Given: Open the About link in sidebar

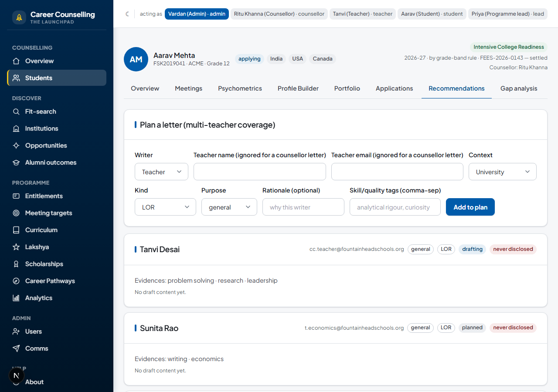Looking at the screenshot, I should click(57, 382).
